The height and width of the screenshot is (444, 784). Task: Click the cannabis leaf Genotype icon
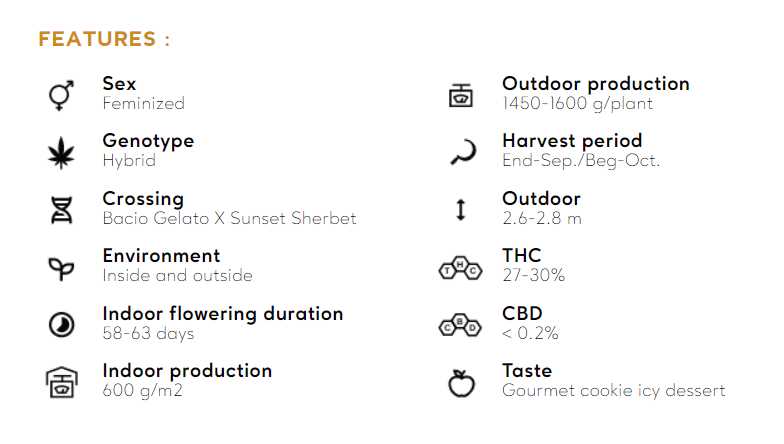coord(61,152)
